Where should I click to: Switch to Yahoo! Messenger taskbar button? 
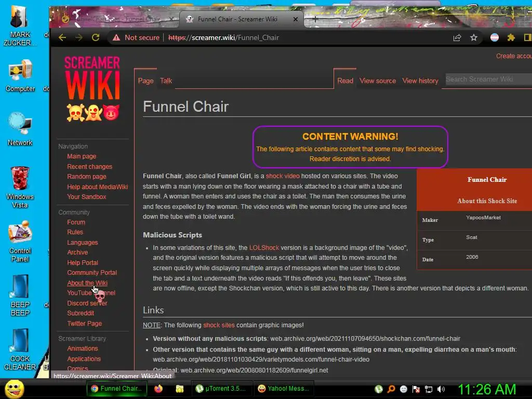point(284,389)
